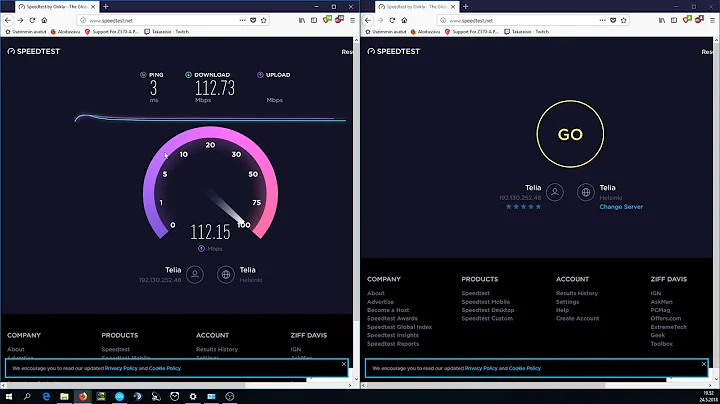Open hamburger menu in left browser window

[x=352, y=20]
